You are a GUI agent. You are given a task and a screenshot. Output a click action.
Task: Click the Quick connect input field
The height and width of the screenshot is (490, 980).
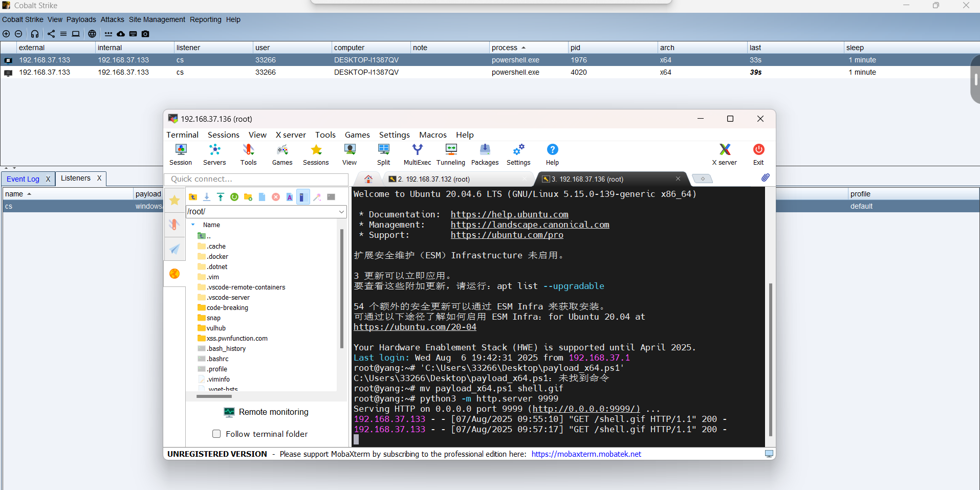click(256, 179)
